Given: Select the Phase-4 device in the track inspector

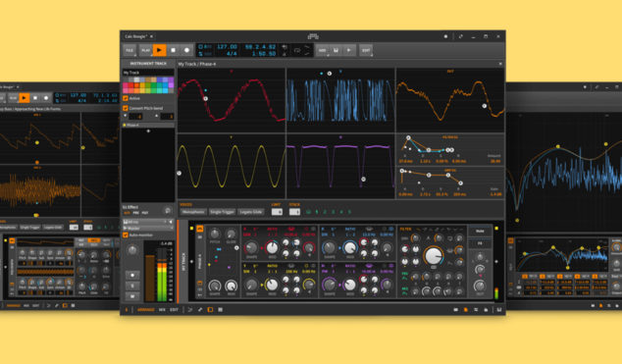Looking at the screenshot, I should pos(148,125).
